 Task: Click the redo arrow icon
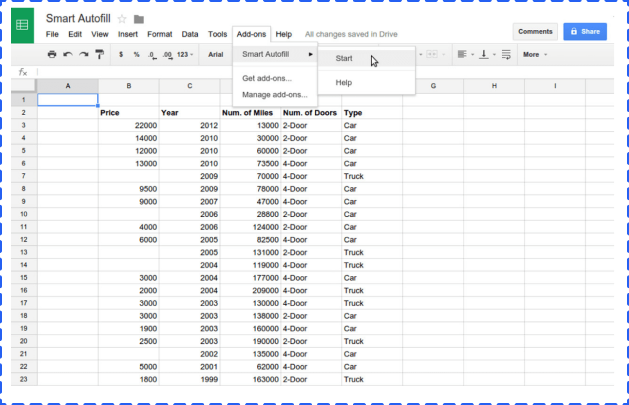pos(84,54)
